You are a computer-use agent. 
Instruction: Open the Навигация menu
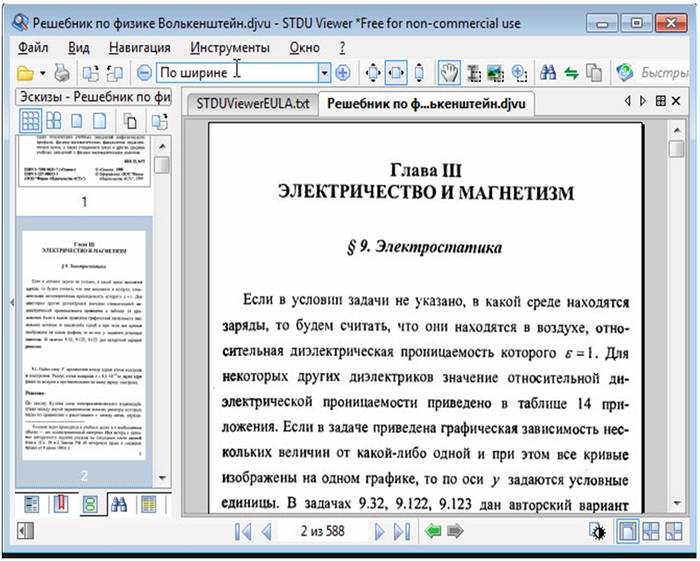(140, 47)
